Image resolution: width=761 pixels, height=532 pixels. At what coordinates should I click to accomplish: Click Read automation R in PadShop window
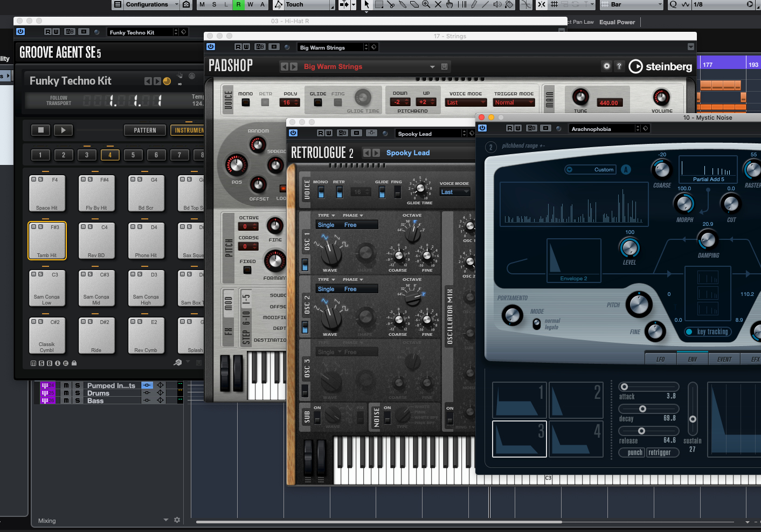pyautogui.click(x=238, y=47)
